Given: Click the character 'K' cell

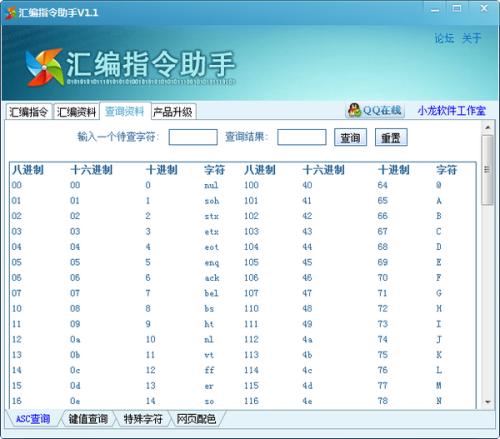Looking at the screenshot, I should 439,355.
